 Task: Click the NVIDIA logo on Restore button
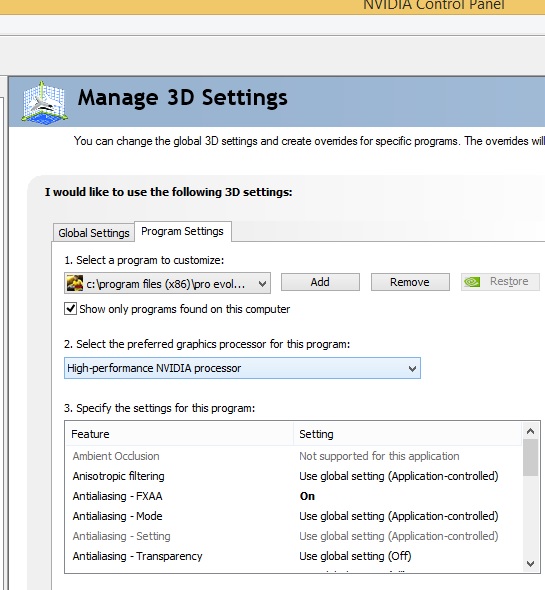[472, 281]
